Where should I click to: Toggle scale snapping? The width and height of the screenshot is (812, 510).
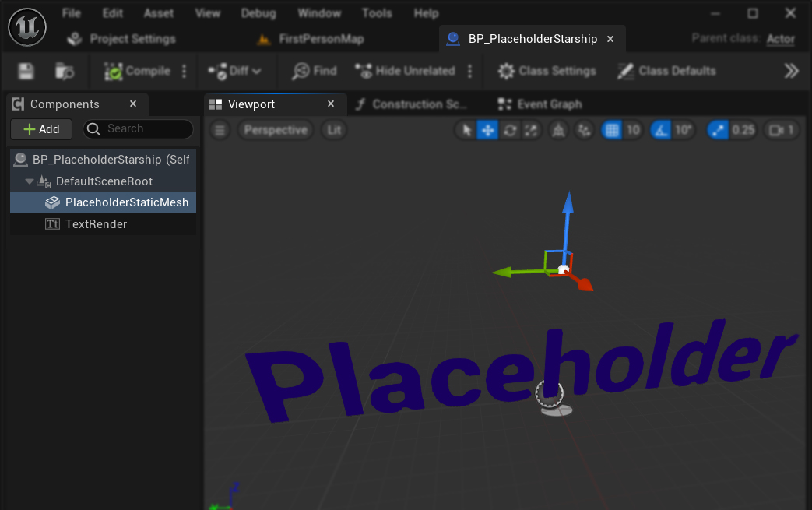[719, 130]
